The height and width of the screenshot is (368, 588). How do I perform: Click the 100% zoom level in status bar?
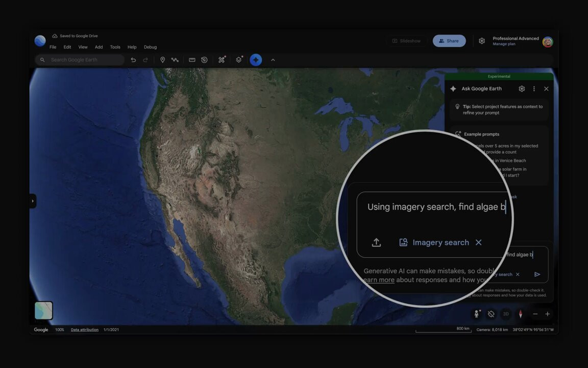(x=60, y=330)
